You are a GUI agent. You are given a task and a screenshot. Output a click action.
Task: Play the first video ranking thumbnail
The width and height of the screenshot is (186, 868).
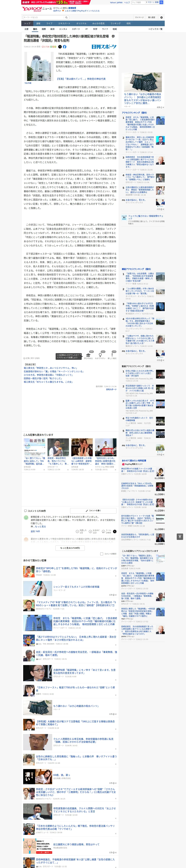(x=160, y=374)
